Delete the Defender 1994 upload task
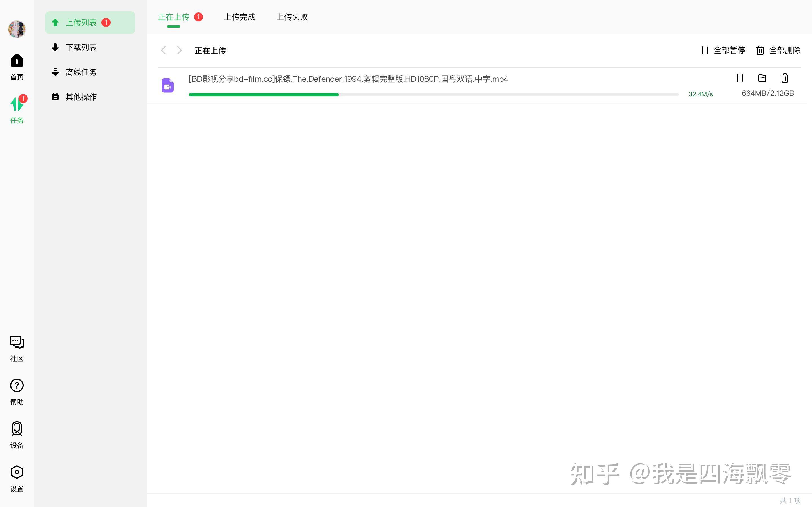This screenshot has height=507, width=812. click(x=785, y=78)
